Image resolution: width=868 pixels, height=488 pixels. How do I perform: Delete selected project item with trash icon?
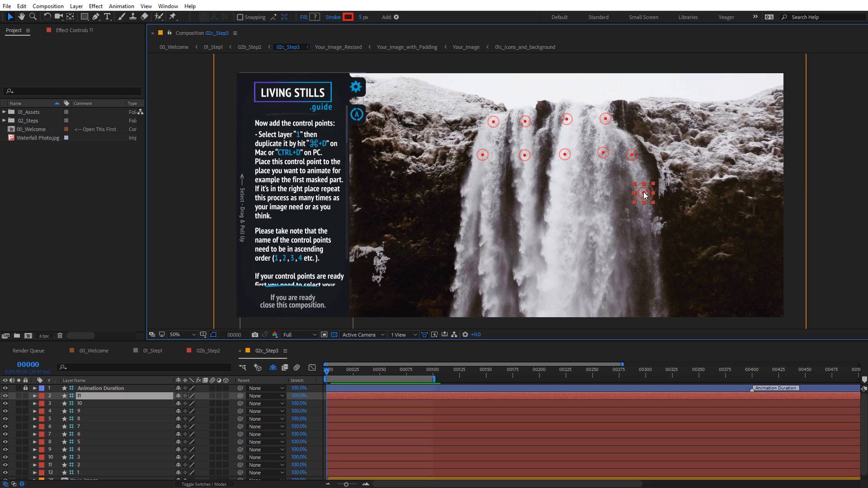pos(60,336)
